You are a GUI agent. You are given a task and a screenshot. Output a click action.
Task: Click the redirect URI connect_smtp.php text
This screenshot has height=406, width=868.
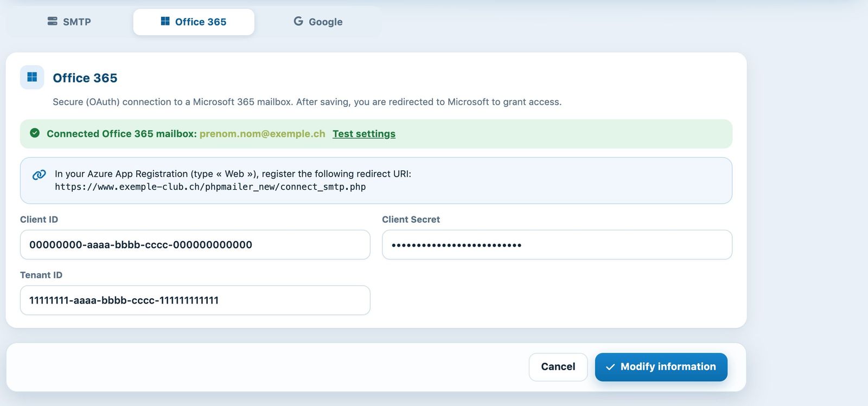tap(210, 187)
